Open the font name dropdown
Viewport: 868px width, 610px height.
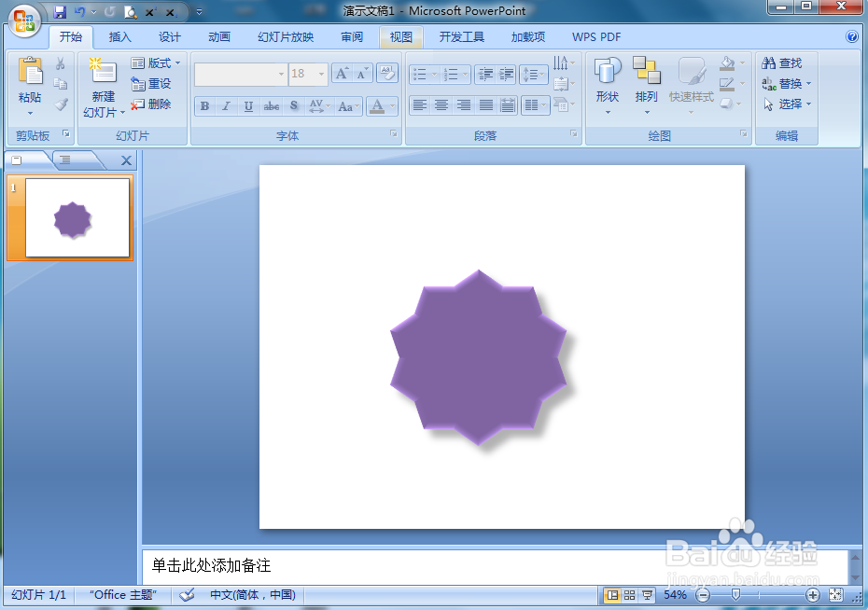click(281, 74)
